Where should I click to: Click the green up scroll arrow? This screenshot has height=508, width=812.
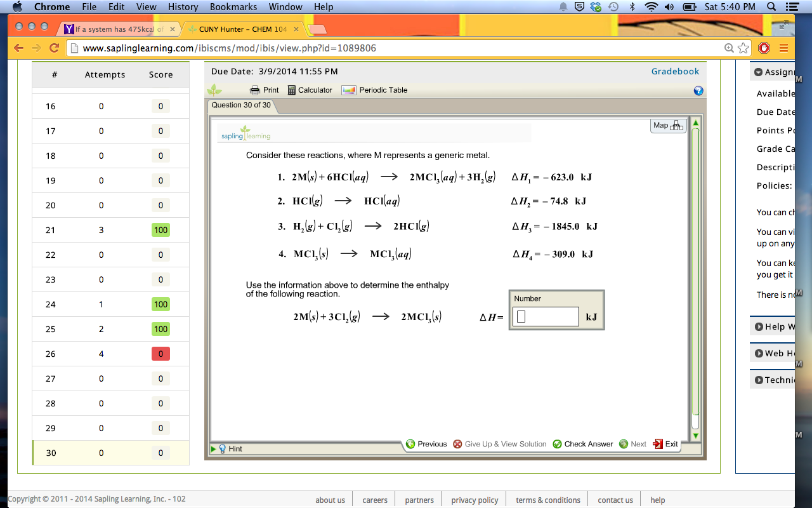click(695, 122)
